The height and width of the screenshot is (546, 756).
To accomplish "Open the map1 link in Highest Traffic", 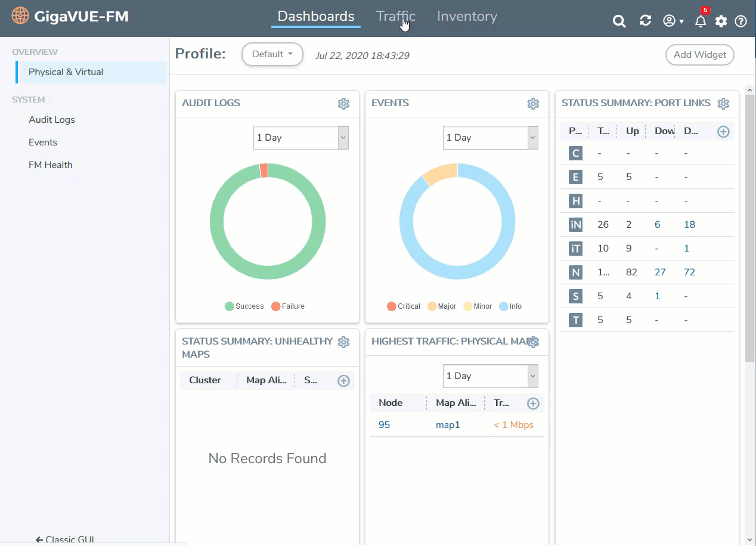I will click(448, 425).
